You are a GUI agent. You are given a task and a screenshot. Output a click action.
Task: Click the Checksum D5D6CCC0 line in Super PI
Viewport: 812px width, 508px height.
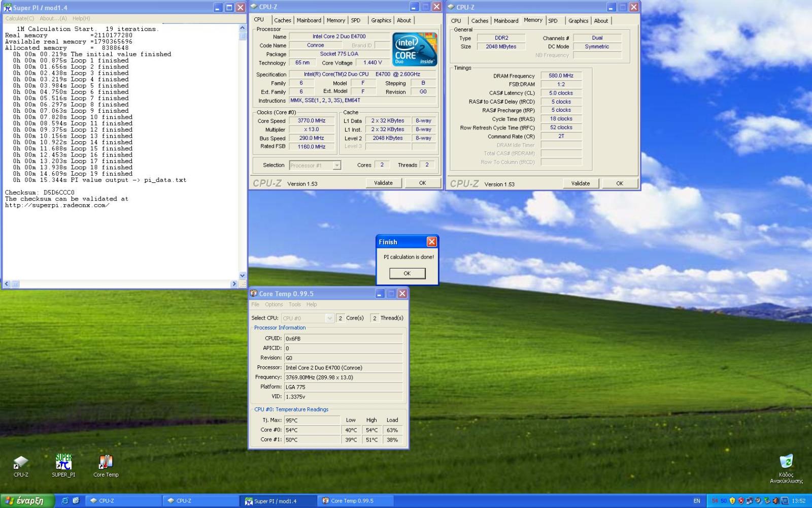click(40, 193)
